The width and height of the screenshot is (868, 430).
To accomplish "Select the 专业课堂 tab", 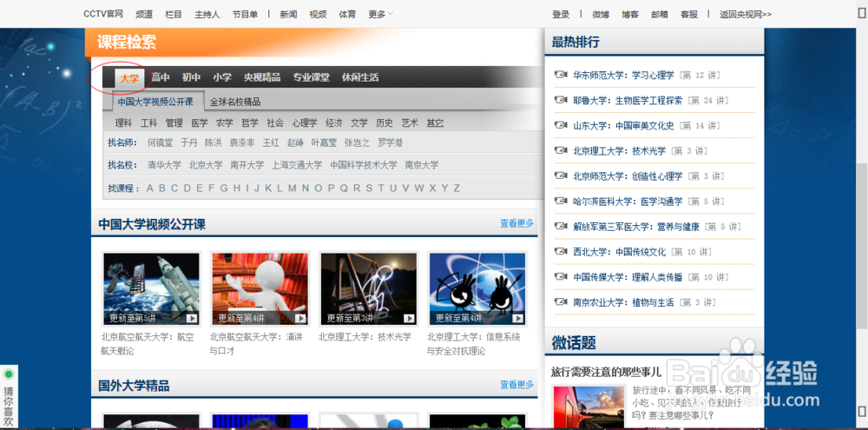I will (311, 77).
